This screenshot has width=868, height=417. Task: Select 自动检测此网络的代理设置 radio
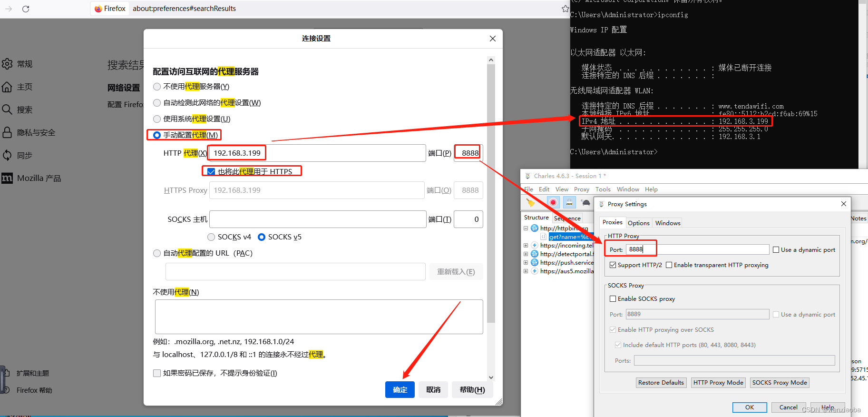[157, 103]
